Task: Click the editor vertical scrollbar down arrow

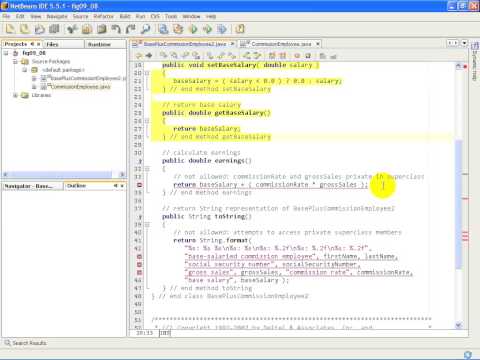Action: point(459,325)
